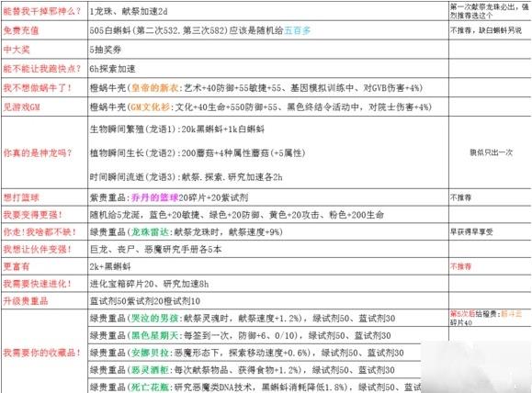
Task: Click the green 恶灵酒柜 item name
Action: [150, 370]
